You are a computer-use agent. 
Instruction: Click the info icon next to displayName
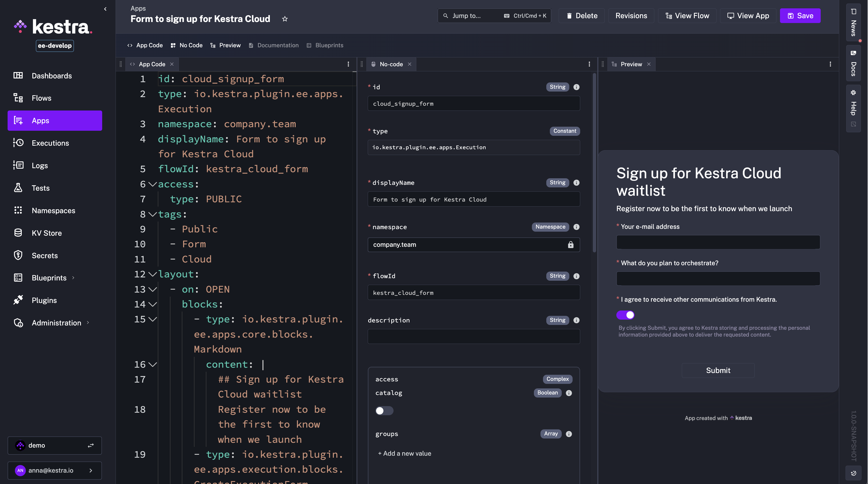coord(576,183)
